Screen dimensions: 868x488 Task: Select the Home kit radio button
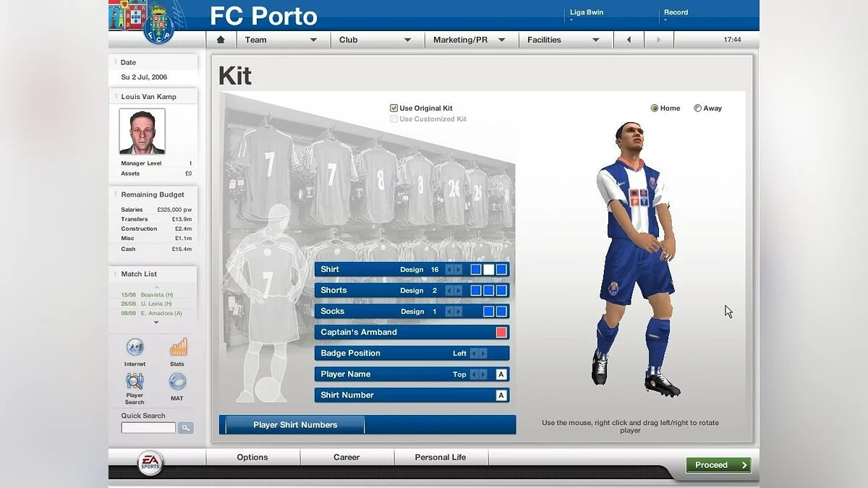(655, 108)
